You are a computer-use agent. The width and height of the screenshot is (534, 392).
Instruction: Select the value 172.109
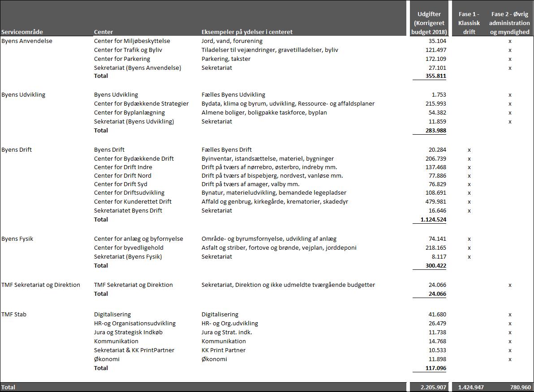[436, 59]
